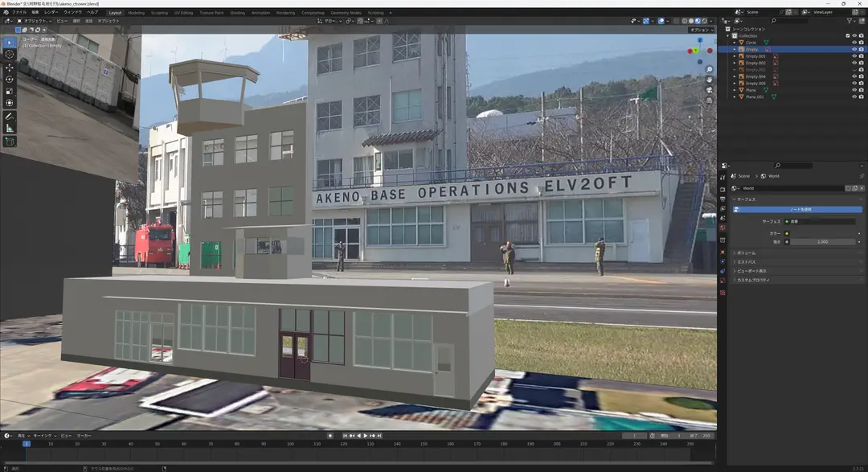Viewport: 868px width, 472px height.
Task: Open the Object Constraints properties tab
Action: 723,271
